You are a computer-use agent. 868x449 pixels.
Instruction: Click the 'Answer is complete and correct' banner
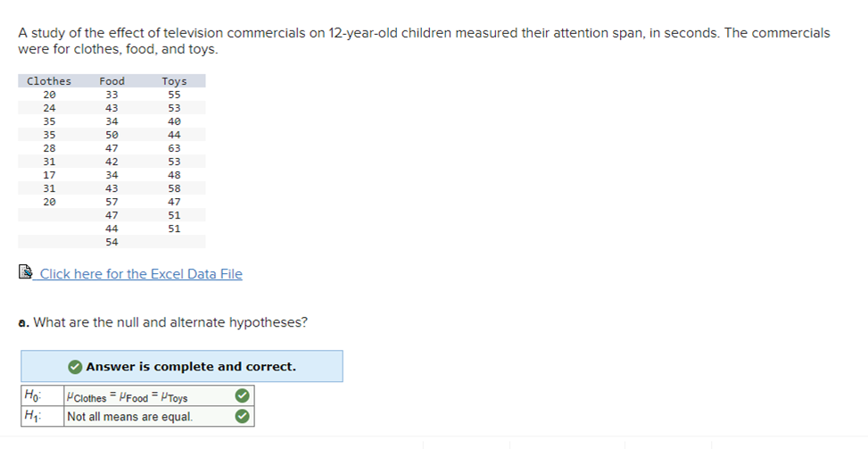tap(182, 366)
